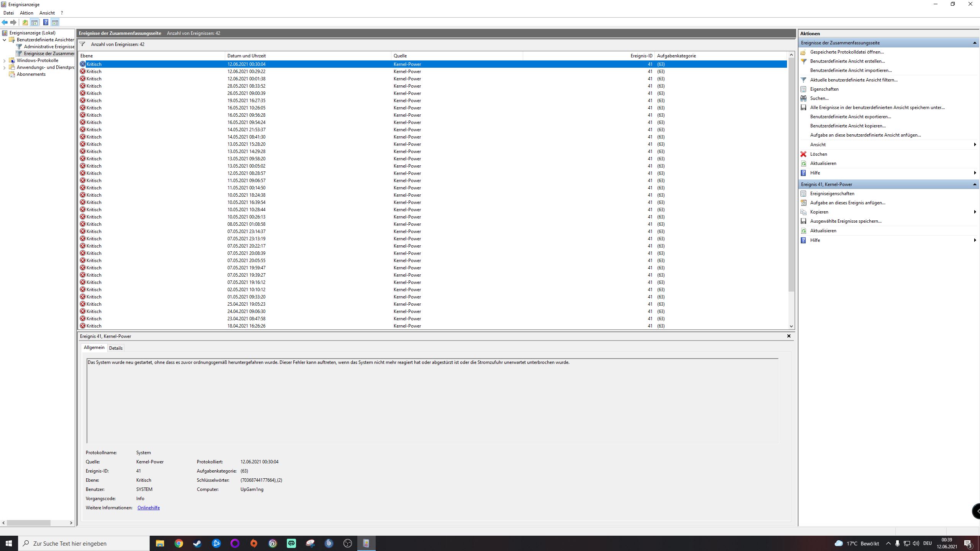
Task: Click the blue back arrow toolbar icon
Action: coord(5,22)
